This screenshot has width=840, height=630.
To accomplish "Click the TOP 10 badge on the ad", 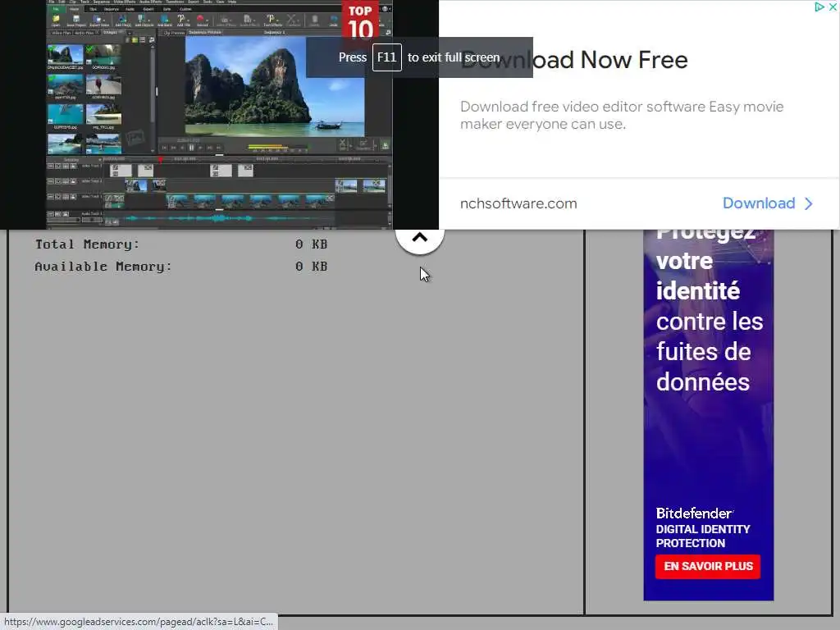I will click(360, 22).
